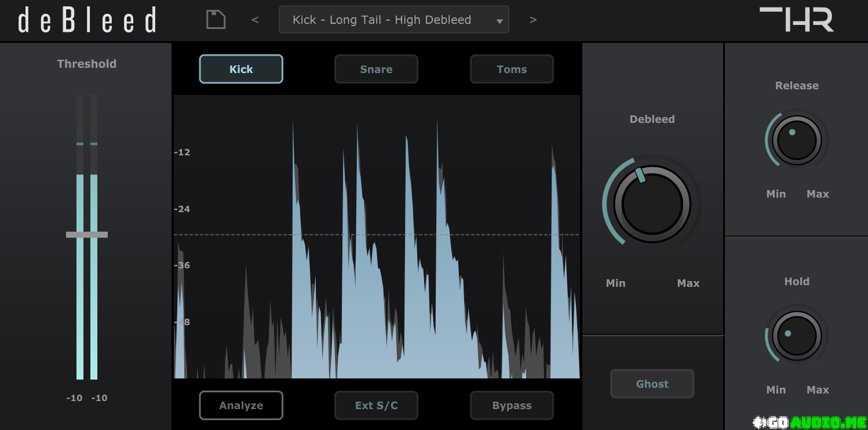Enable the Ghost button
The height and width of the screenshot is (430, 868).
(x=652, y=384)
